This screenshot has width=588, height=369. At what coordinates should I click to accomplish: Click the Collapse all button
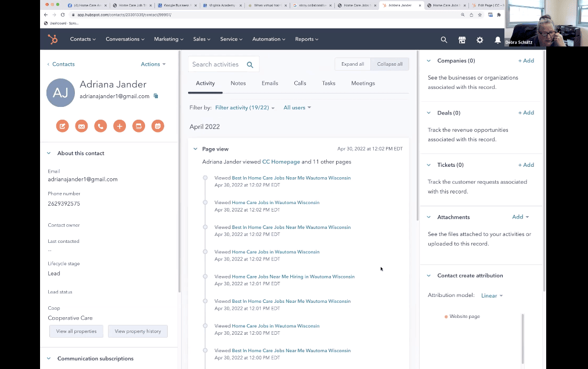coord(389,64)
